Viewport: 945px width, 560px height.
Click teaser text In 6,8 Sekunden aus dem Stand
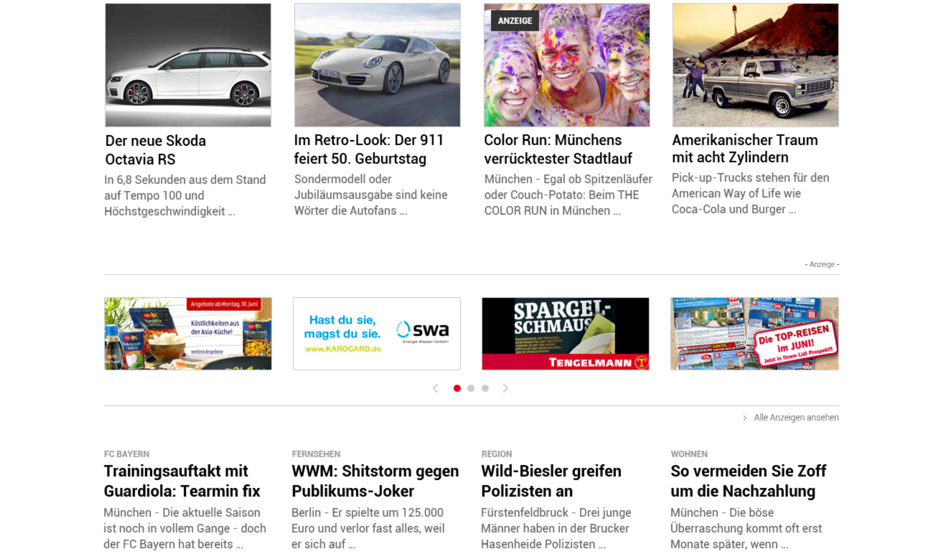pyautogui.click(x=185, y=195)
